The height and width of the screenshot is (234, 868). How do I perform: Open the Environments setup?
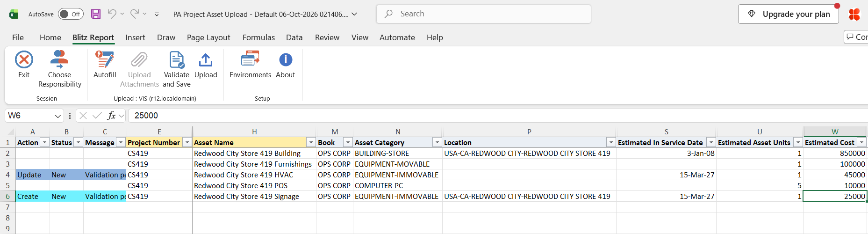click(250, 65)
